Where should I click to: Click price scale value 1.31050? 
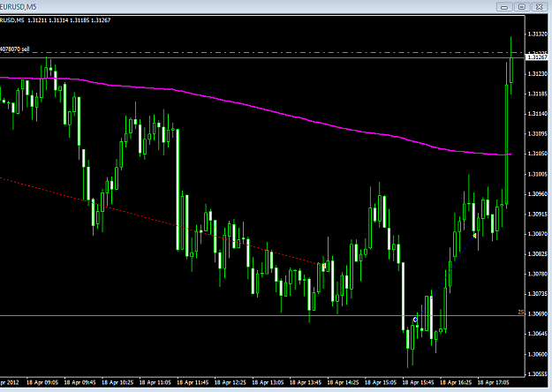(538, 154)
